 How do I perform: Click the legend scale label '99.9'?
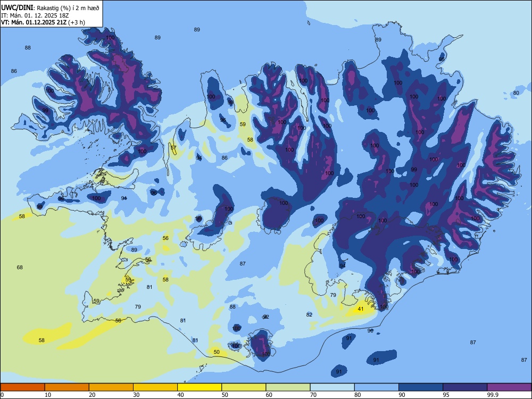coord(492,395)
